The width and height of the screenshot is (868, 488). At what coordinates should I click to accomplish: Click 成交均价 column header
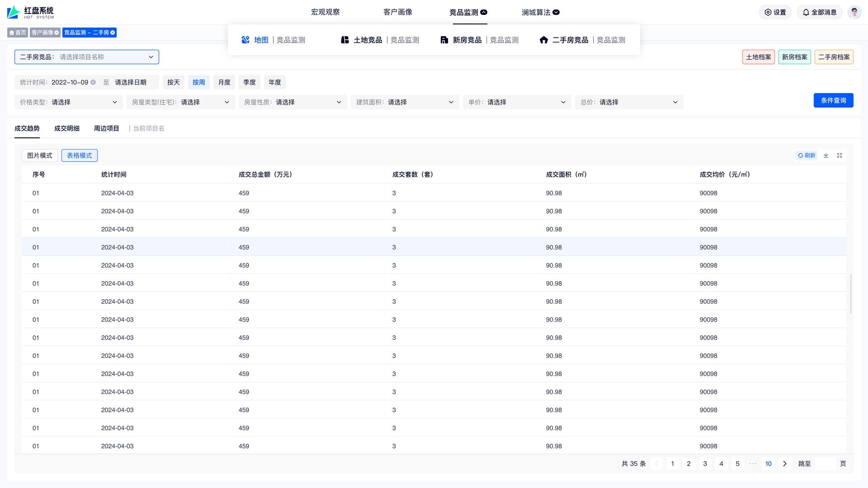(725, 175)
